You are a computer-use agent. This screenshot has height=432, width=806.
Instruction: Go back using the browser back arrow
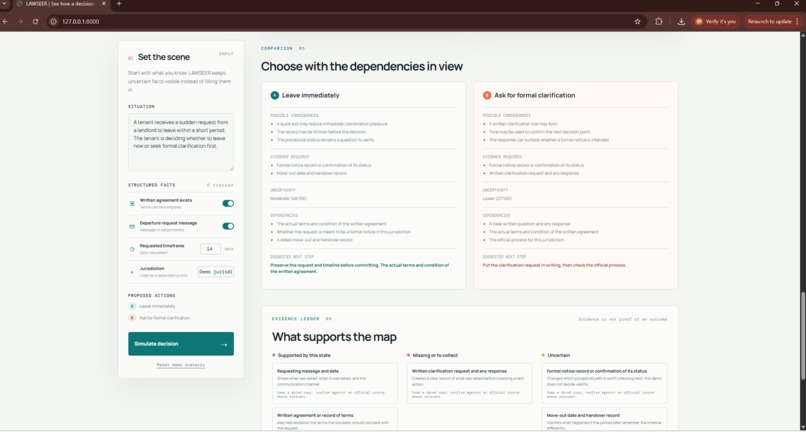(x=5, y=22)
